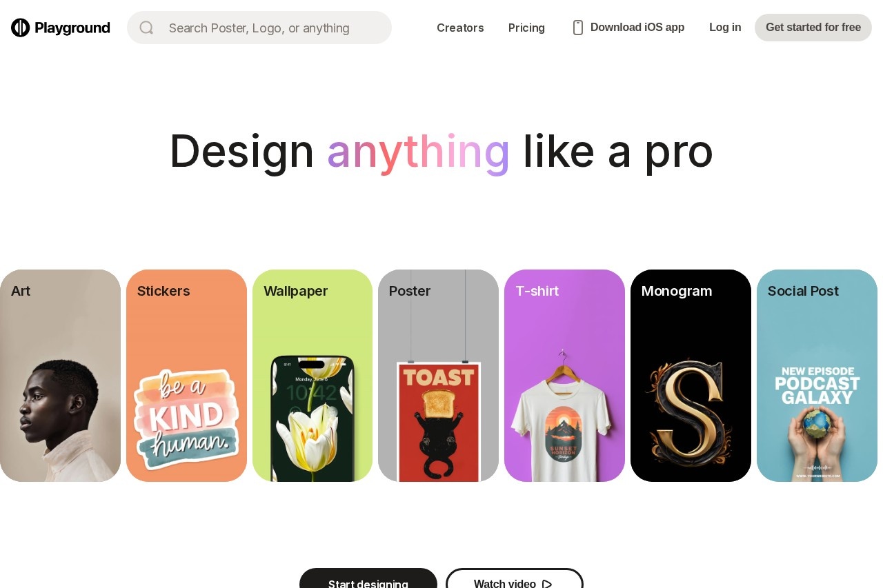Select the Monogram category card

coord(691,376)
